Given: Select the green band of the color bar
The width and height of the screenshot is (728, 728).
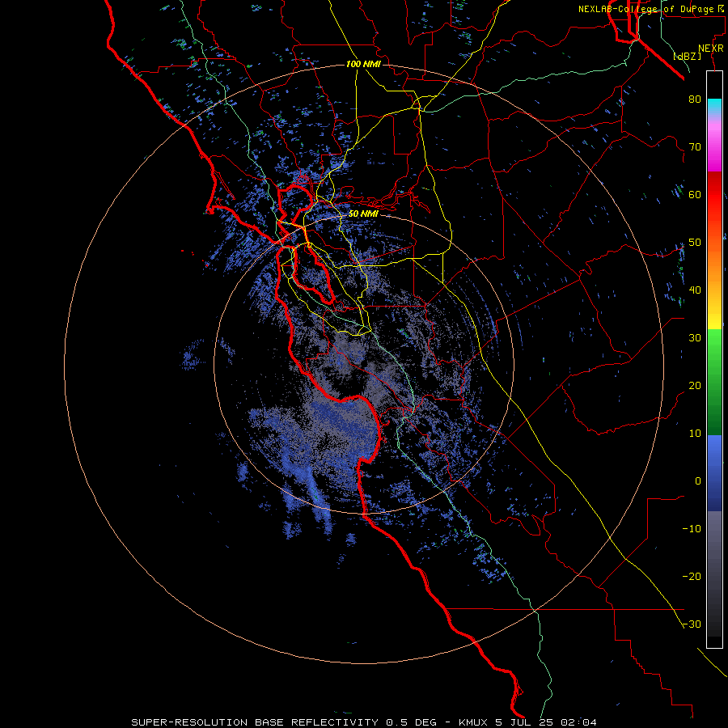Looking at the screenshot, I should pyautogui.click(x=714, y=382).
